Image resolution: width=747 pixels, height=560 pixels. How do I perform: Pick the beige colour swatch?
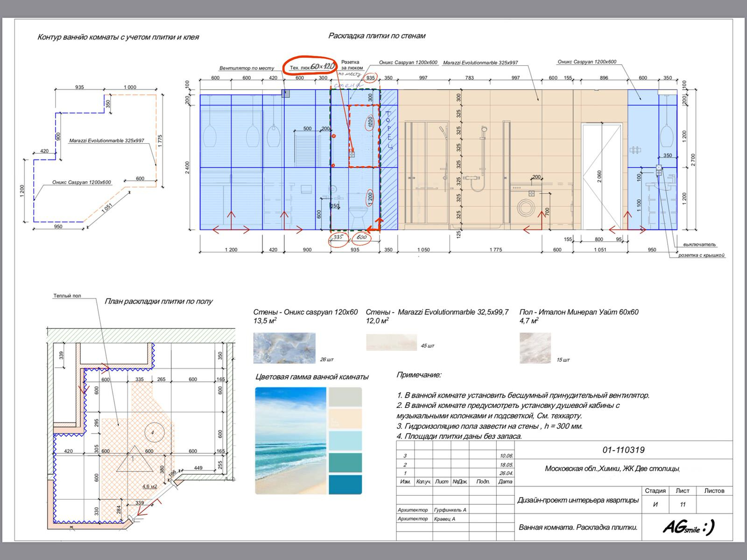tap(345, 419)
